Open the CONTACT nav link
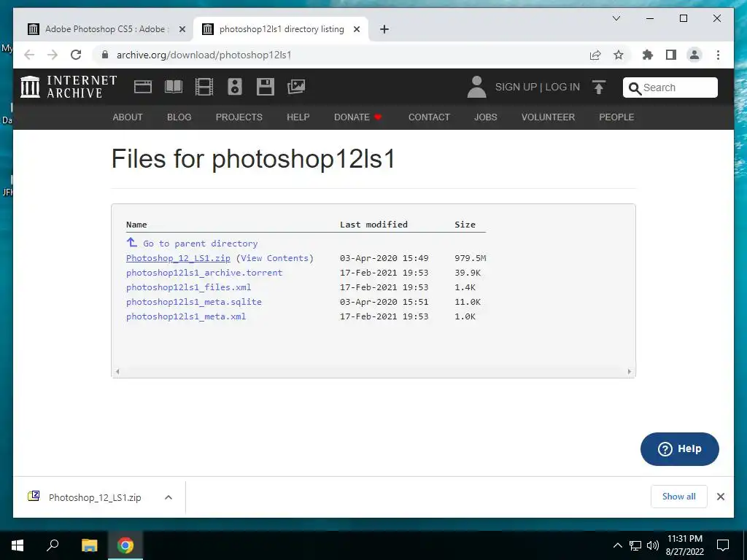The image size is (747, 560). coord(429,117)
